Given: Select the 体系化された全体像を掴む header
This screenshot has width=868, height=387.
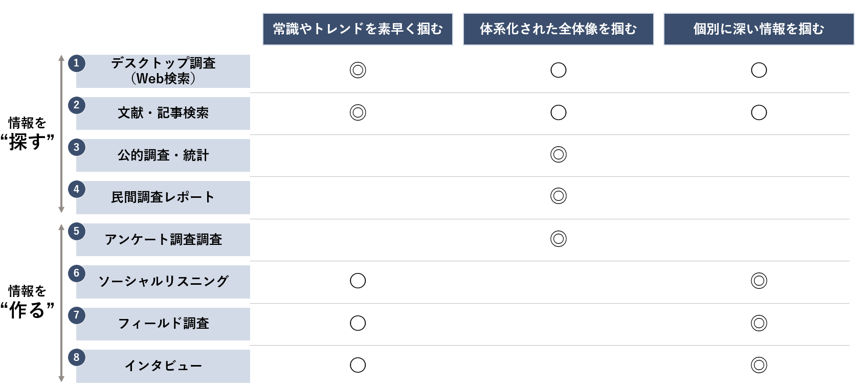Looking at the screenshot, I should point(559,29).
